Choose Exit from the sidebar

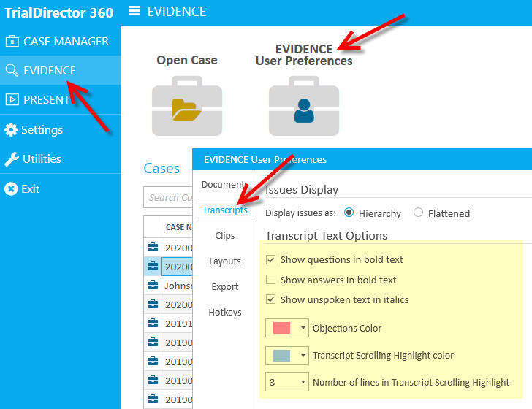tap(61, 189)
